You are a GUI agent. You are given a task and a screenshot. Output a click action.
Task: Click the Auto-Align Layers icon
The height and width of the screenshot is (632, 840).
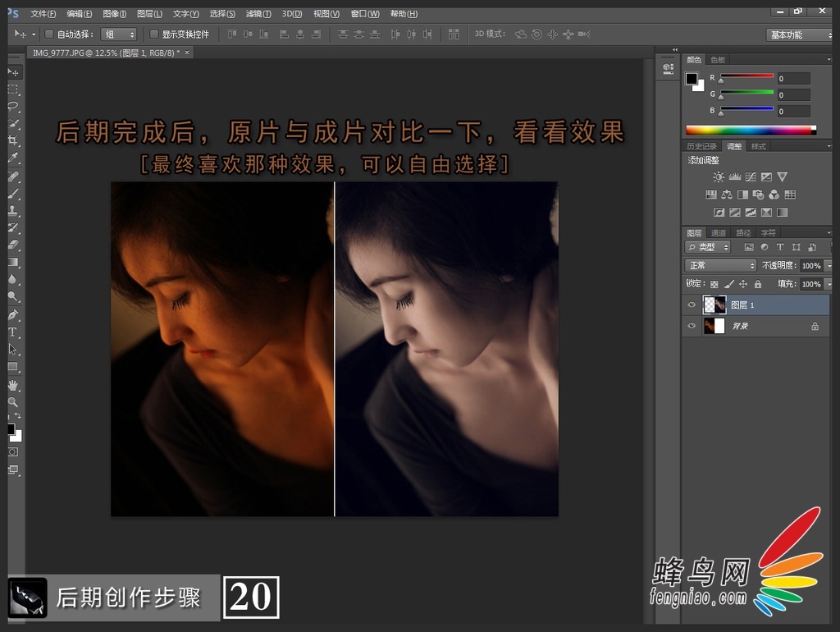pos(454,34)
